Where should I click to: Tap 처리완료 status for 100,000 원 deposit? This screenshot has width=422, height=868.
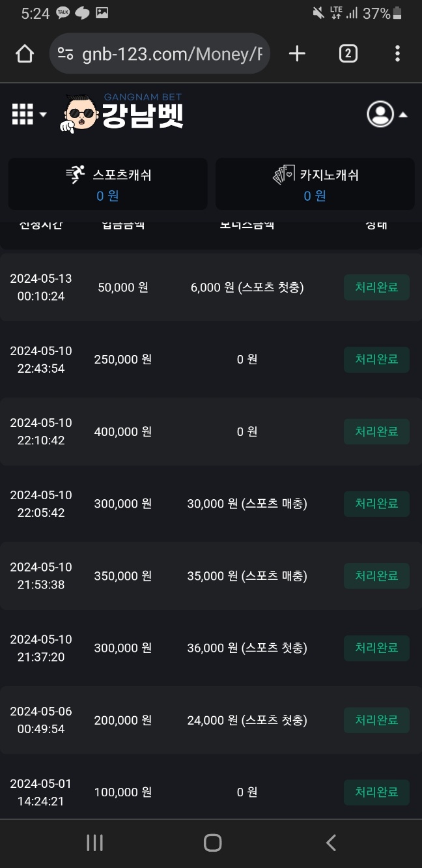point(376,792)
